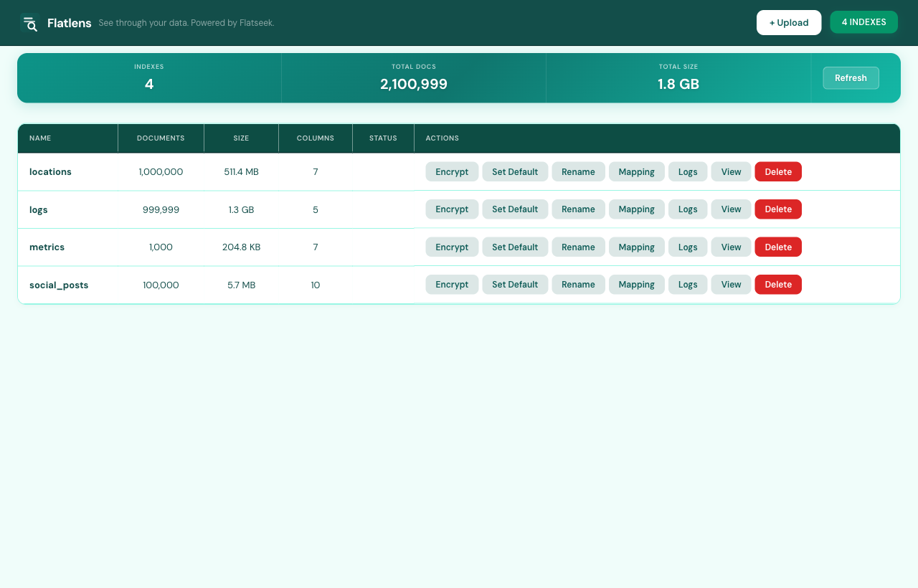Encrypt the social_posts index
918x588 pixels.
click(452, 285)
